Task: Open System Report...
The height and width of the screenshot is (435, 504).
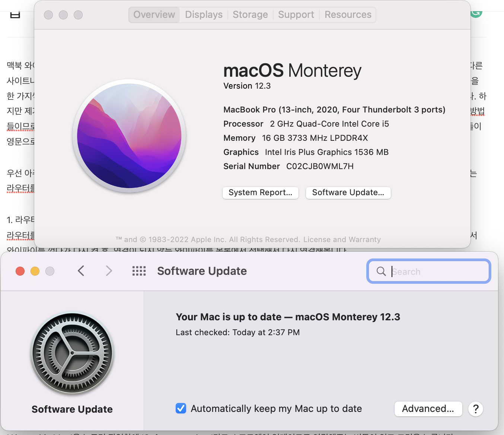Action: (261, 193)
